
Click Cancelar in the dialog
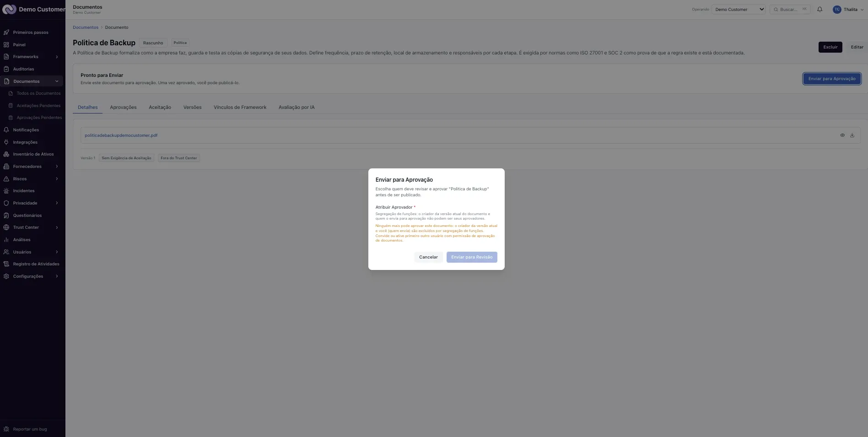428,257
